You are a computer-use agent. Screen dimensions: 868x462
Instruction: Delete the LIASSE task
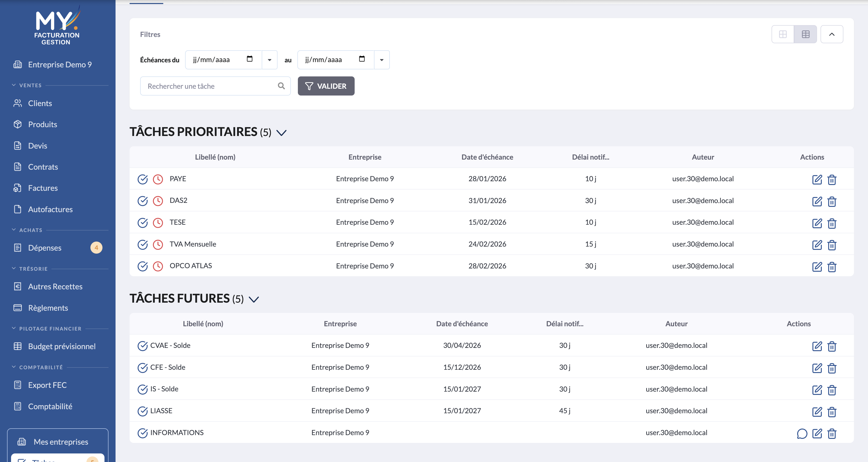pos(832,412)
